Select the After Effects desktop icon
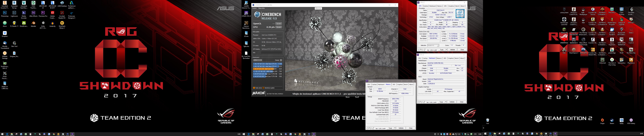Viewport: 644px width, 136px height. 33,14
